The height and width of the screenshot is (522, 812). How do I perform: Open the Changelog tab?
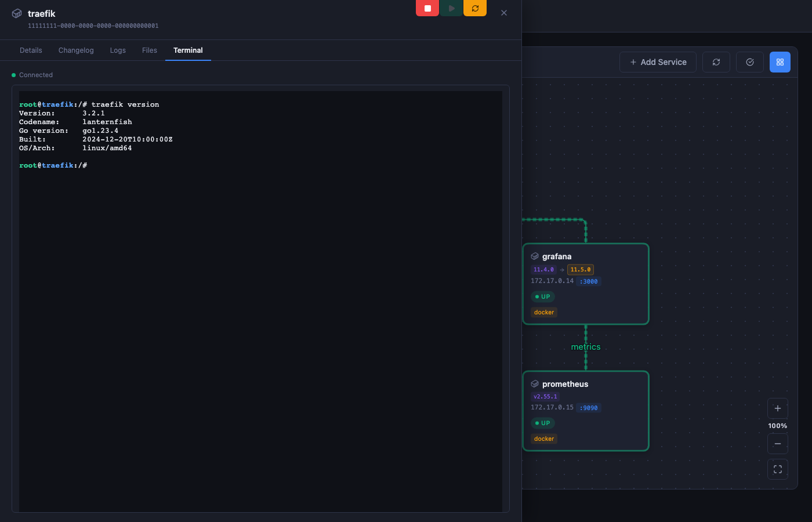pos(76,50)
